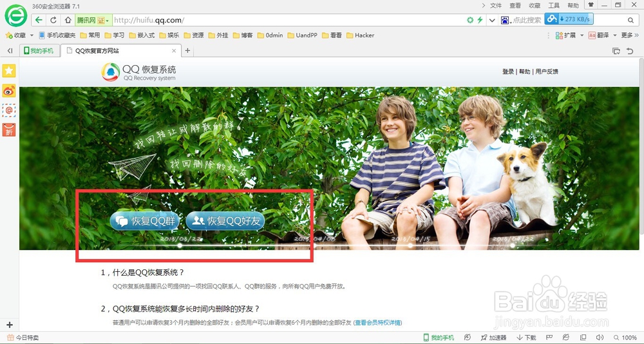Close the QQ恢复官方网站 tab
The width and height of the screenshot is (644, 344).
click(x=174, y=50)
